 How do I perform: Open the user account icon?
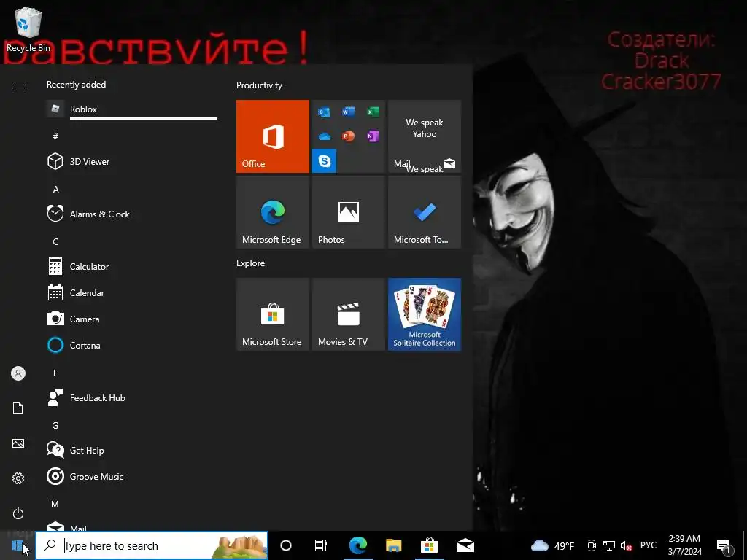click(x=18, y=373)
